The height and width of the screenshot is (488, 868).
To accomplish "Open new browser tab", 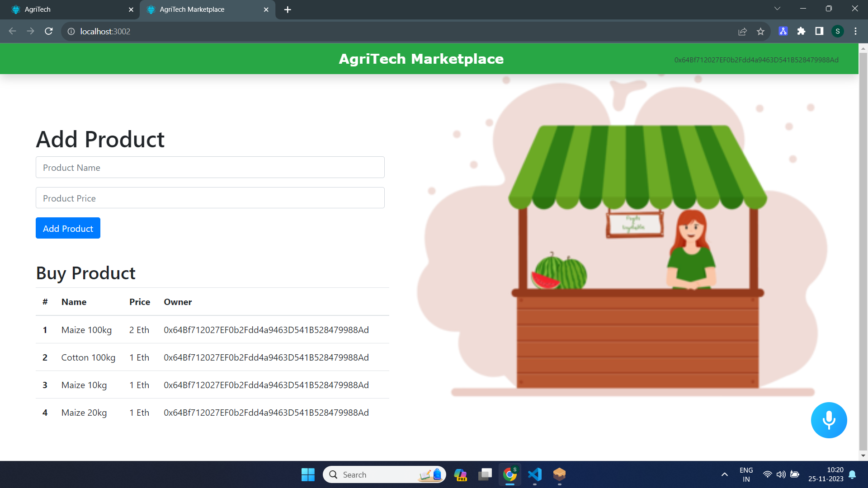I will tap(288, 9).
